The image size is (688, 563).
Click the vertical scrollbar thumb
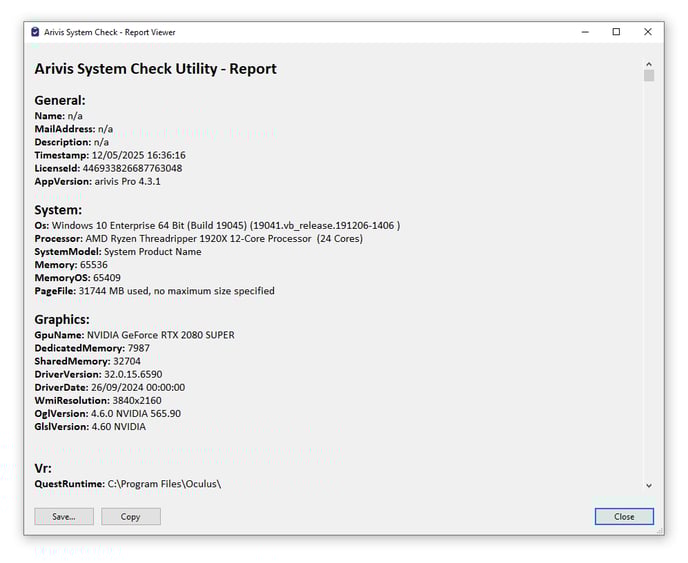[649, 76]
